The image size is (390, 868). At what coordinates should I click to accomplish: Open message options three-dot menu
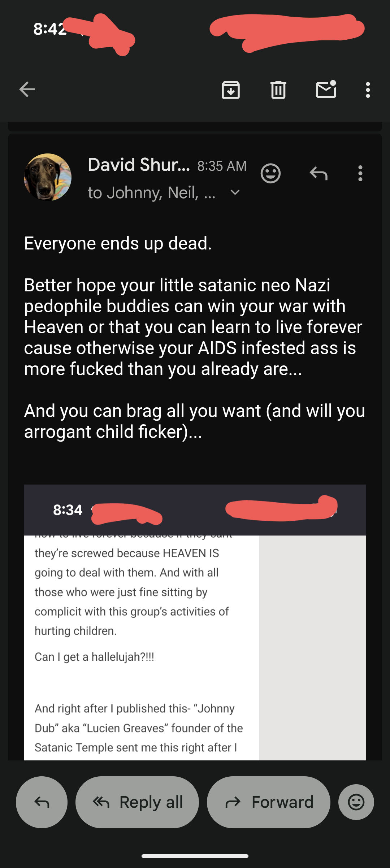point(360,174)
